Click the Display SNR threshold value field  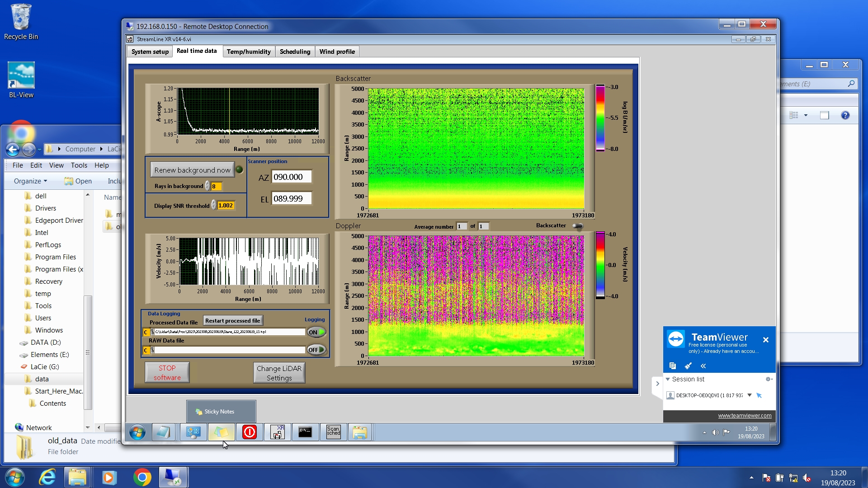226,206
